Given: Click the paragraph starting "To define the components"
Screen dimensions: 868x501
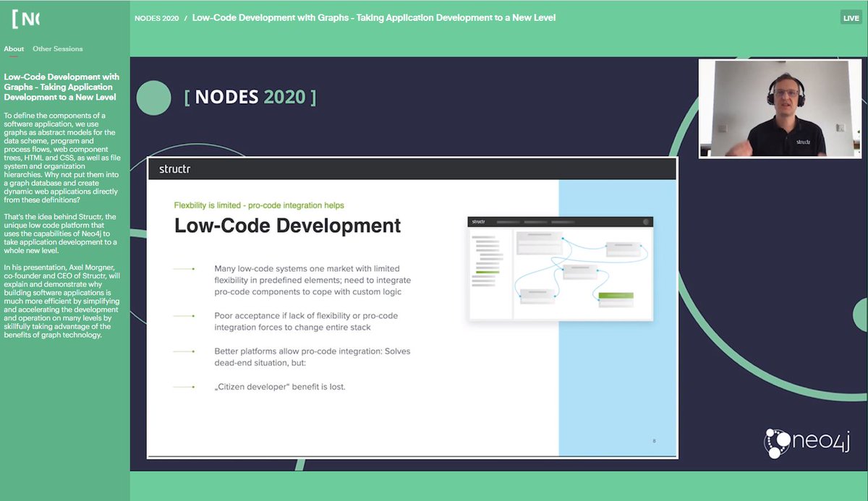Looking at the screenshot, I should (61, 158).
